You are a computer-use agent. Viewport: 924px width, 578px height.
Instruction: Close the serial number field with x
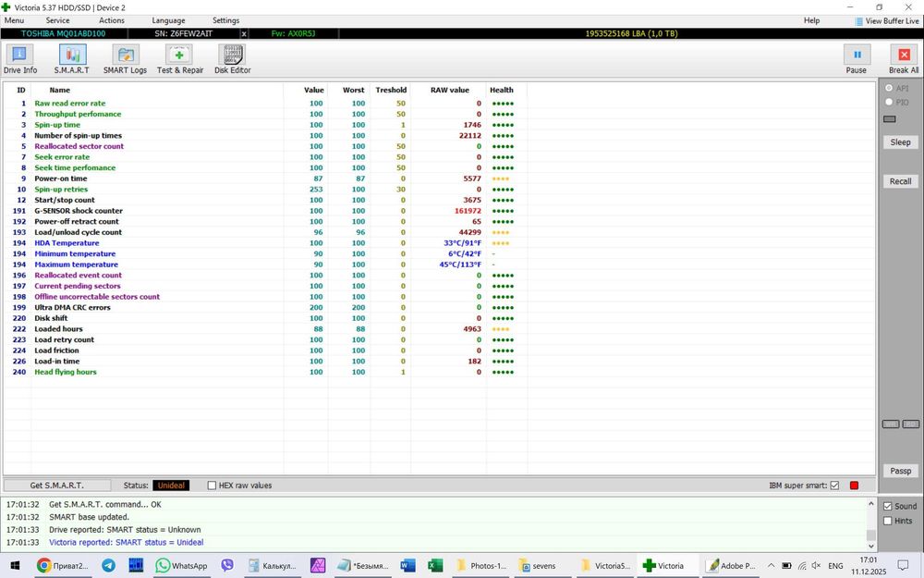click(x=244, y=33)
